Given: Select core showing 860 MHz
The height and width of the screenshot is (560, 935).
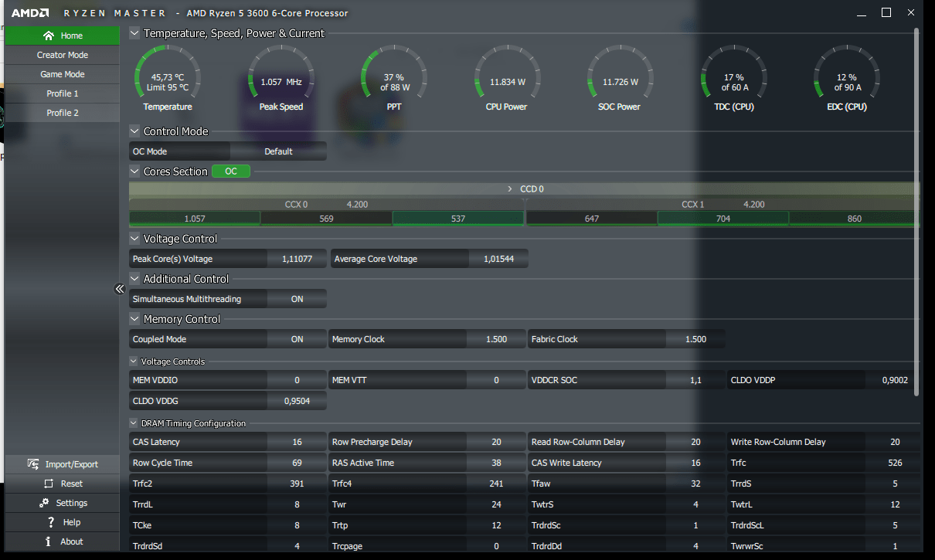Looking at the screenshot, I should click(855, 219).
